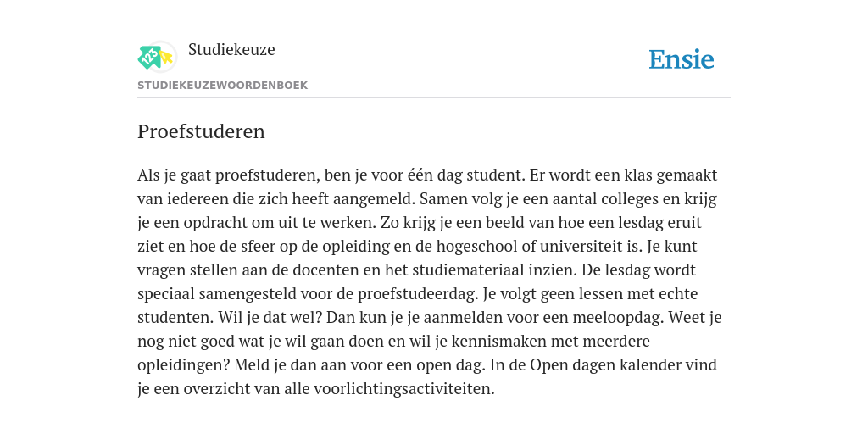Click the Proefstuderen heading
Viewport: 868px width, 434px height.
[x=201, y=131]
